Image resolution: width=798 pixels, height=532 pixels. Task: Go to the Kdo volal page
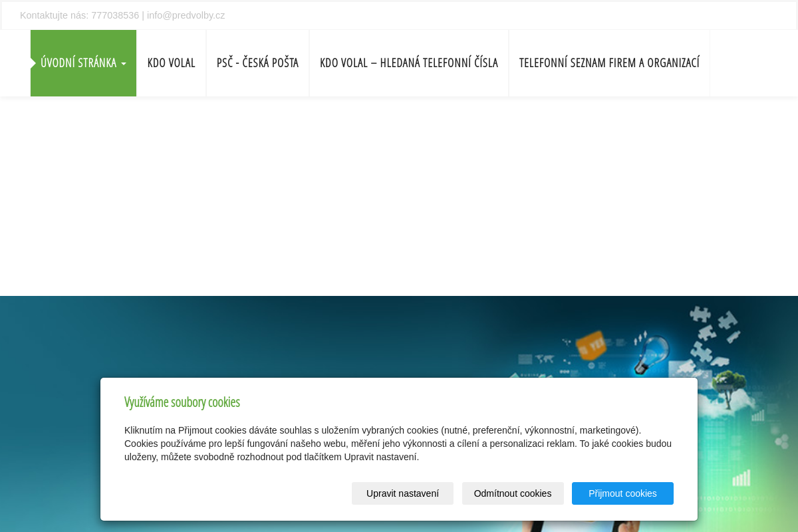pyautogui.click(x=171, y=63)
